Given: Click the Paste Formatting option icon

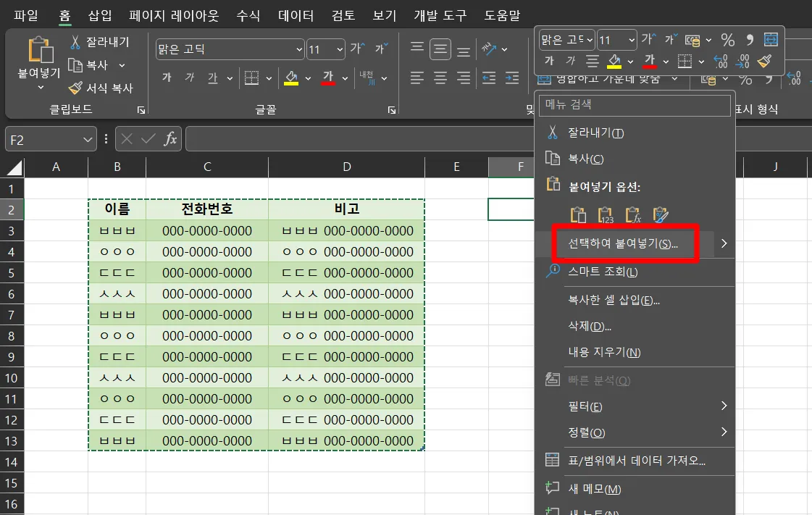Looking at the screenshot, I should point(661,214).
